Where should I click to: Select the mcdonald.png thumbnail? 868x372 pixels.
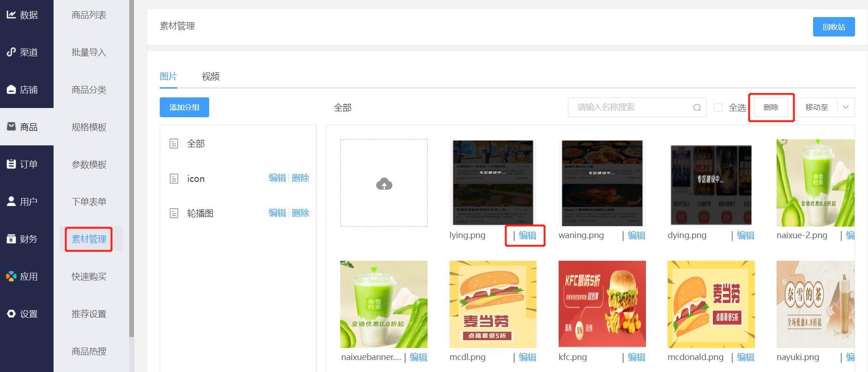[x=711, y=304]
